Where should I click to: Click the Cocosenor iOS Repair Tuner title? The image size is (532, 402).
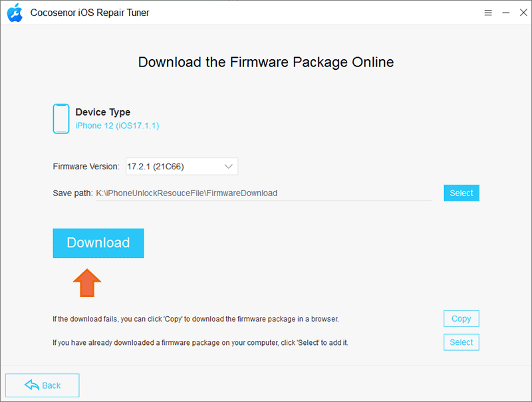90,13
